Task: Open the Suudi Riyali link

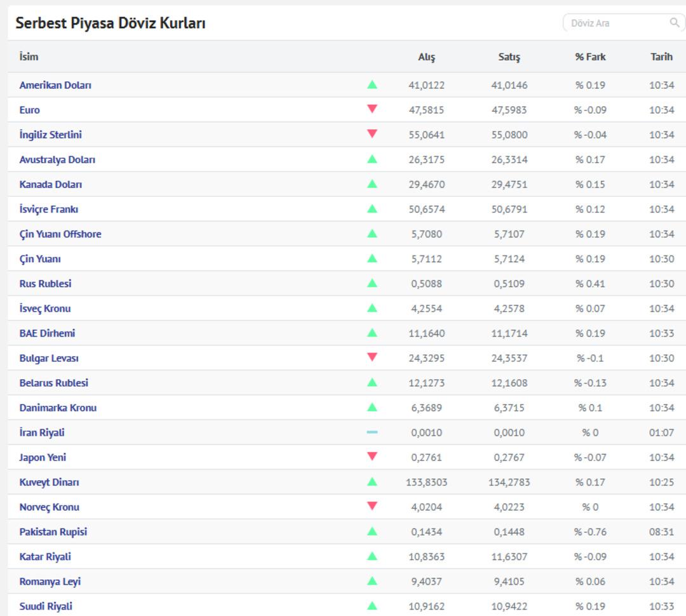Action: 46,606
